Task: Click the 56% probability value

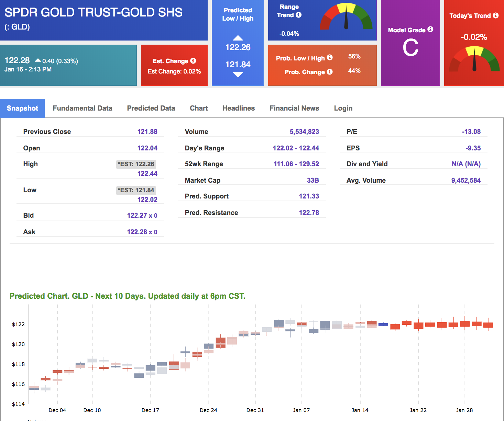Action: pyautogui.click(x=354, y=56)
